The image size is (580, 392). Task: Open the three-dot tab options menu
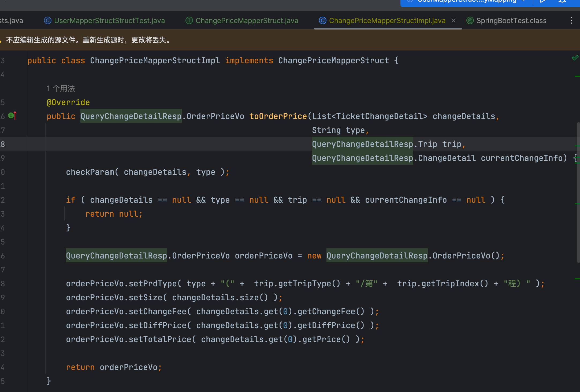point(571,20)
